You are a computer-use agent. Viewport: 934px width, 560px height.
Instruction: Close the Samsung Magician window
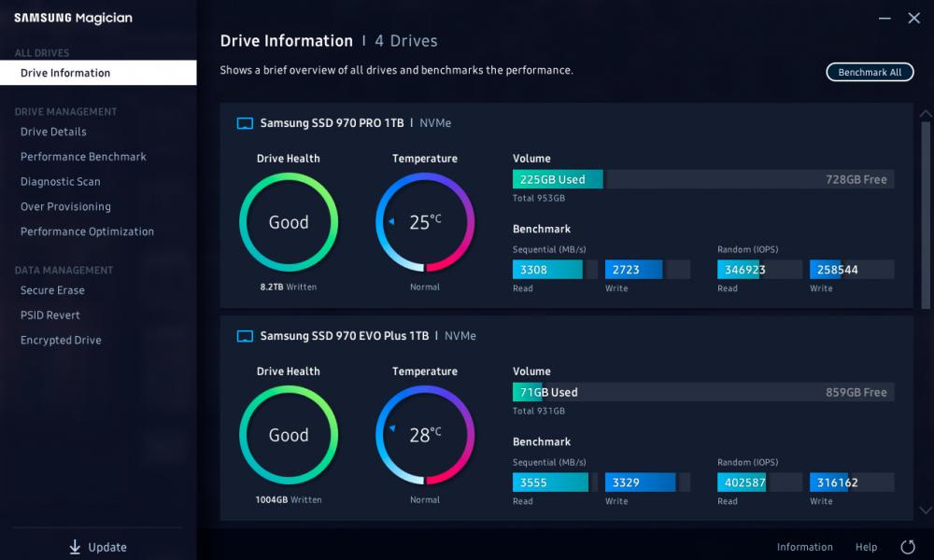click(x=913, y=19)
